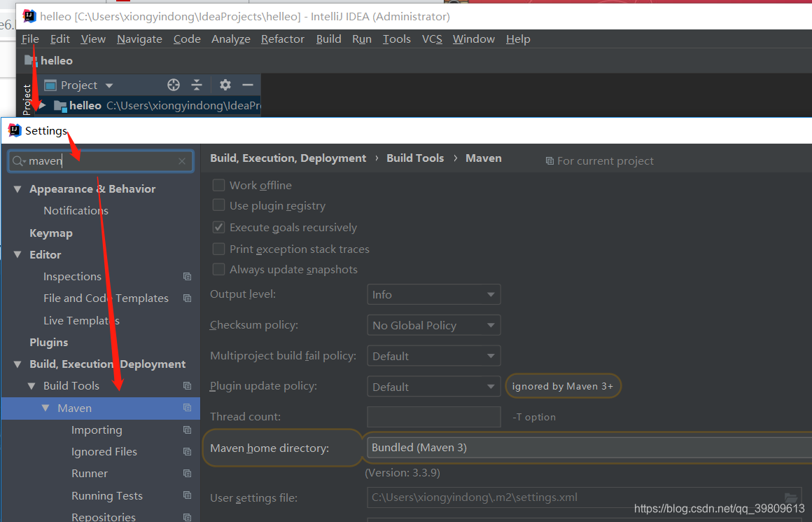Image resolution: width=812 pixels, height=522 pixels.
Task: Click the Thread count input field
Action: coord(434,417)
